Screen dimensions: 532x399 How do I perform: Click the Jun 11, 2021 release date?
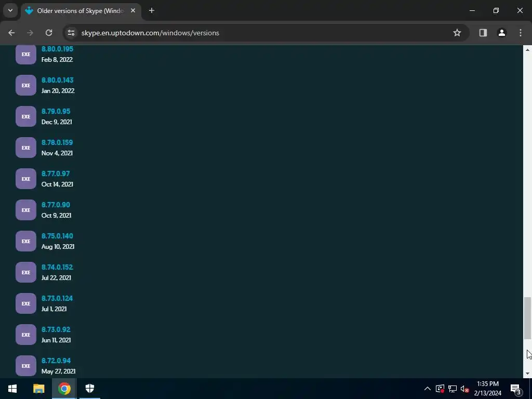coord(56,340)
